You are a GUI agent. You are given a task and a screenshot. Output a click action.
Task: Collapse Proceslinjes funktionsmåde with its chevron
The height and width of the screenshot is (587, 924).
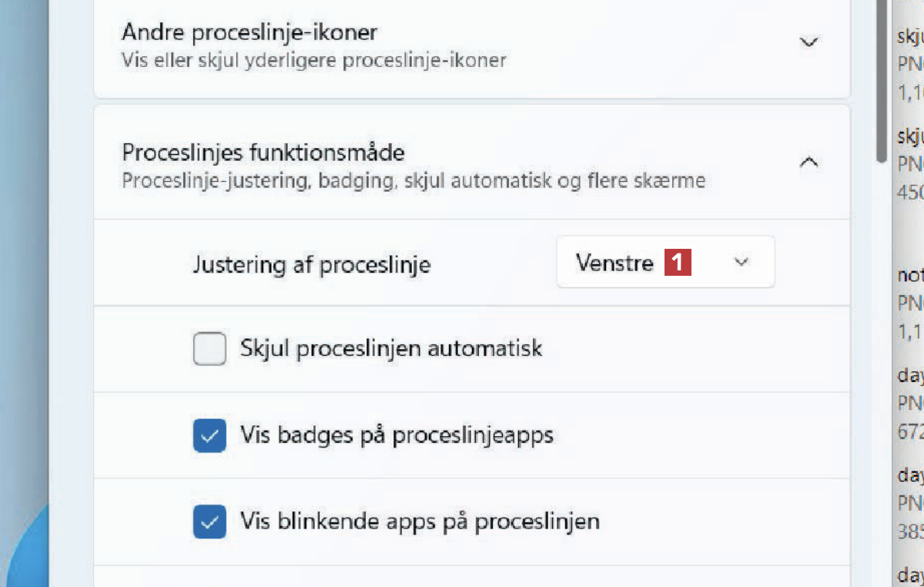tap(808, 163)
